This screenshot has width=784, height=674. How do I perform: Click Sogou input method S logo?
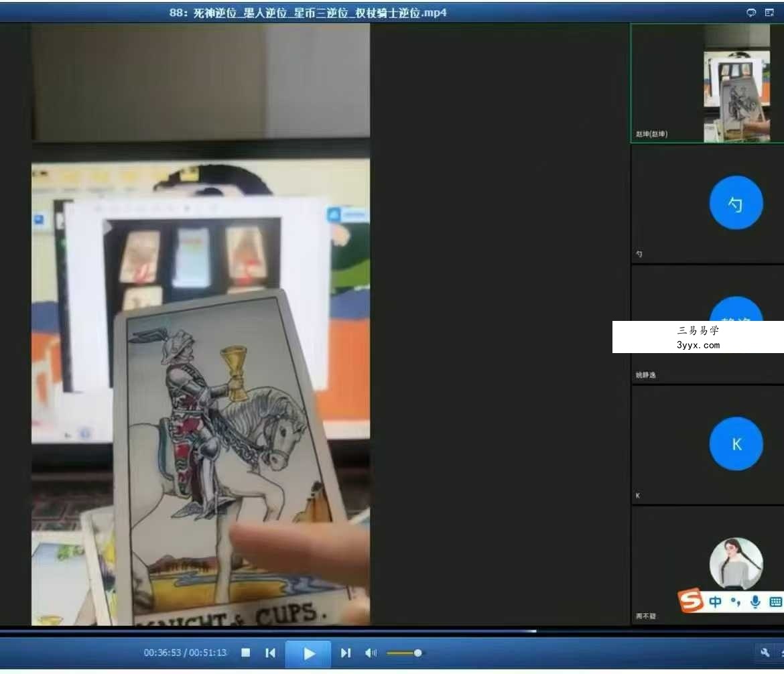point(690,600)
